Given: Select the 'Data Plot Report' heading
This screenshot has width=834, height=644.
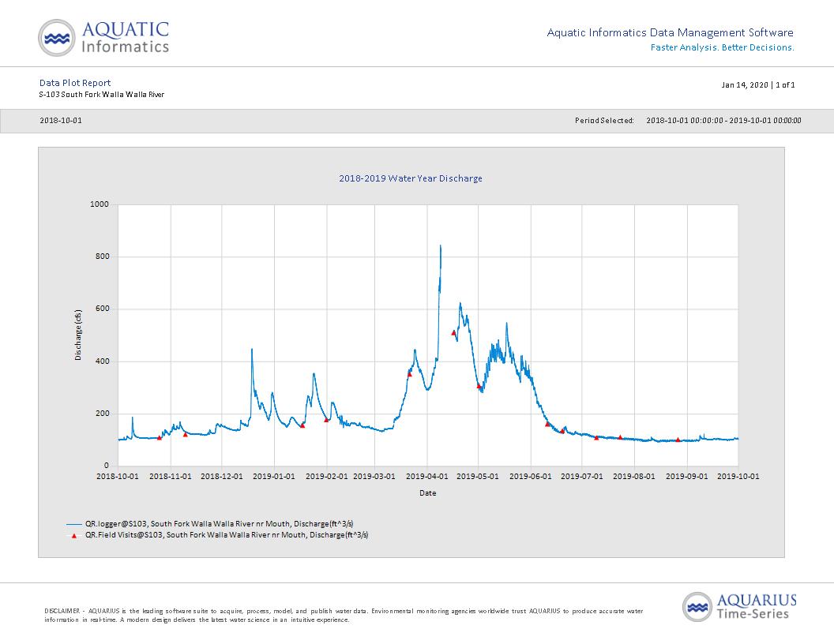Looking at the screenshot, I should (x=75, y=83).
